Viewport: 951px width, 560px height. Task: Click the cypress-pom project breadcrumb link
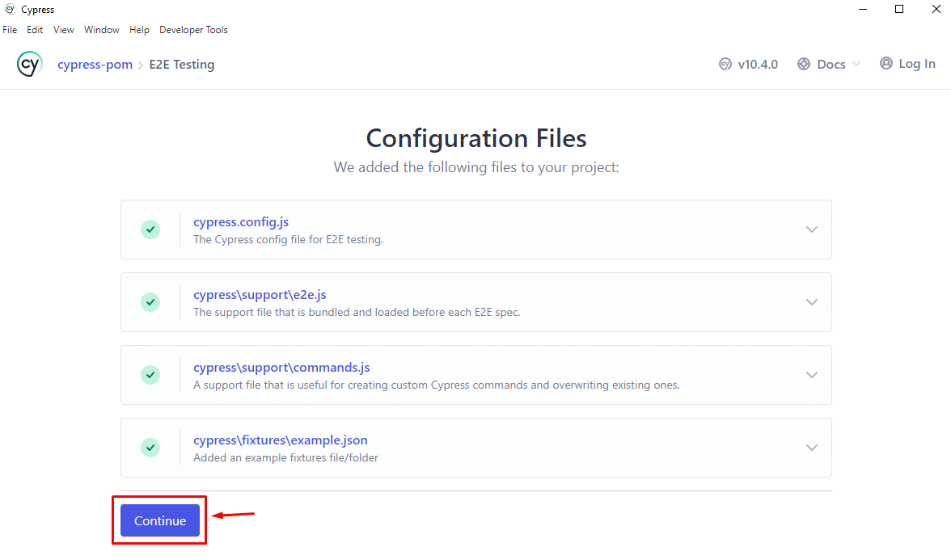tap(95, 65)
